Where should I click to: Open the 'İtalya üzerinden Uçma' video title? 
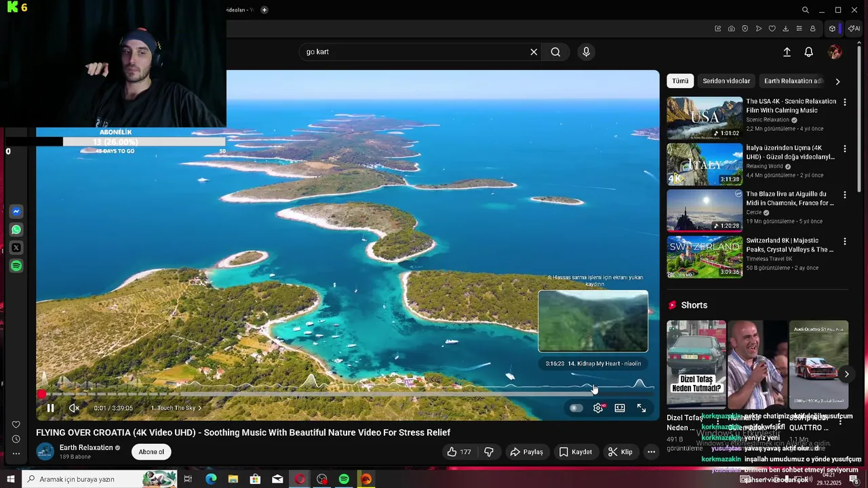point(790,152)
